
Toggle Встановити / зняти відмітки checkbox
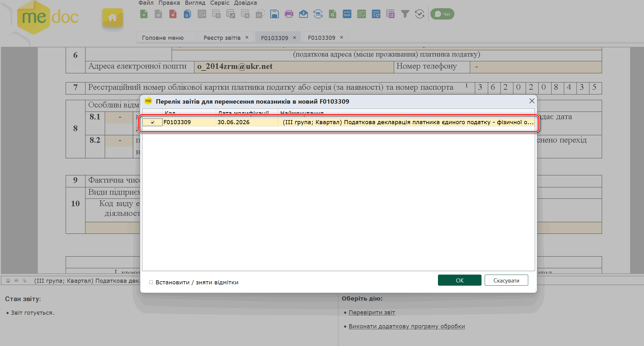click(151, 282)
